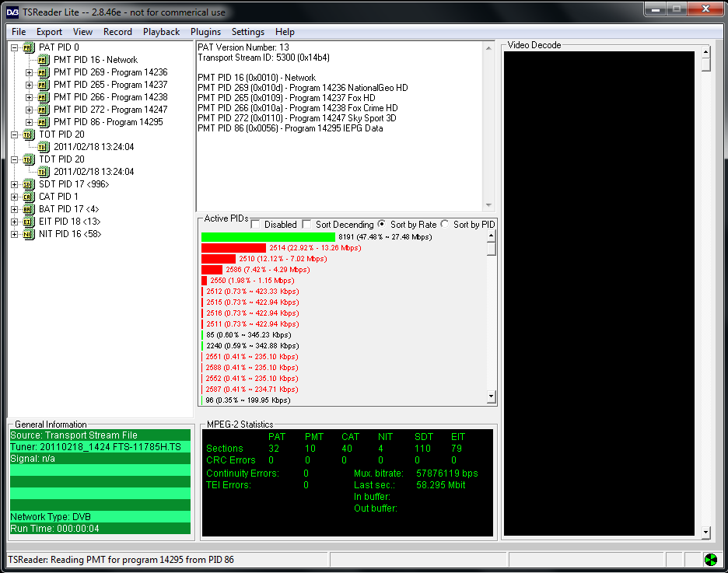Screen dimensions: 728x573
Task: Click the red 2514 PID rate bar
Action: coord(233,248)
